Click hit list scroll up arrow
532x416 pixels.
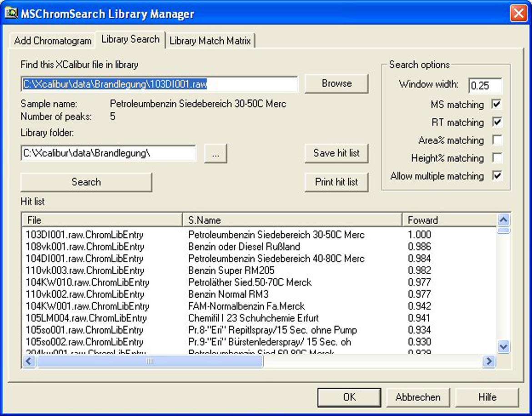pyautogui.click(x=503, y=220)
